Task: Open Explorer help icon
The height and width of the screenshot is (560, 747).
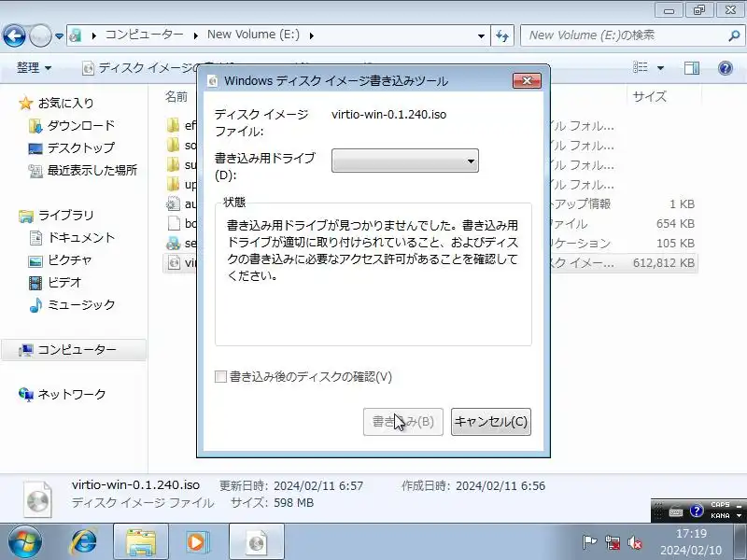Action: 726,68
